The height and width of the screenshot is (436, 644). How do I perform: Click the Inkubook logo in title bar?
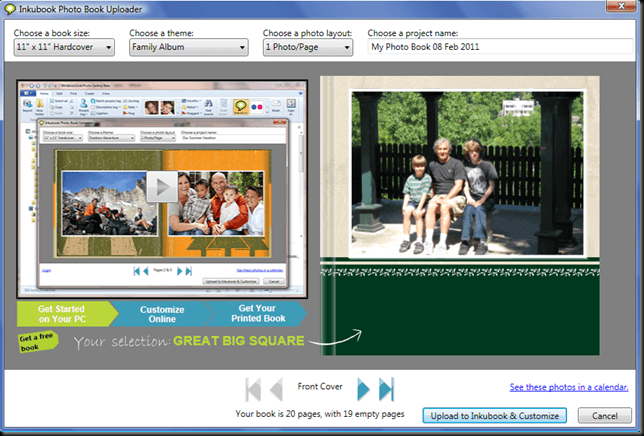[x=9, y=9]
